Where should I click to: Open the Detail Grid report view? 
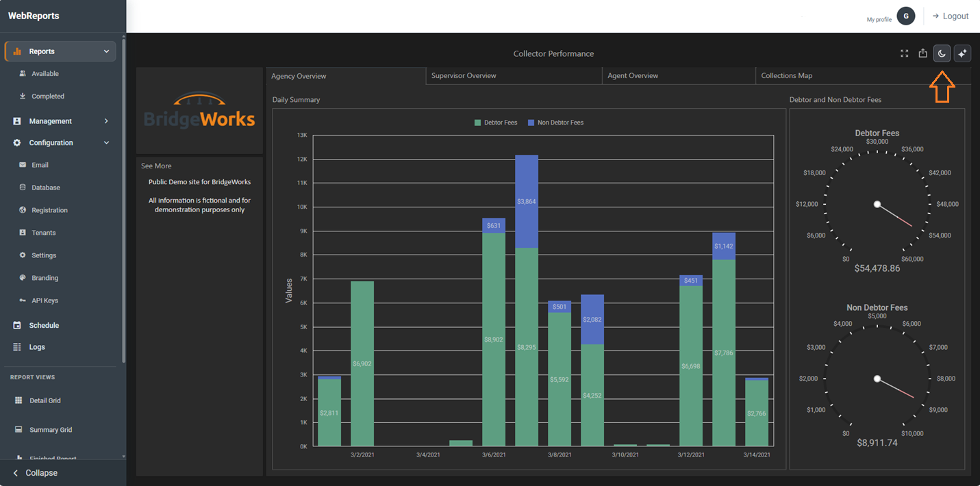pos(45,400)
